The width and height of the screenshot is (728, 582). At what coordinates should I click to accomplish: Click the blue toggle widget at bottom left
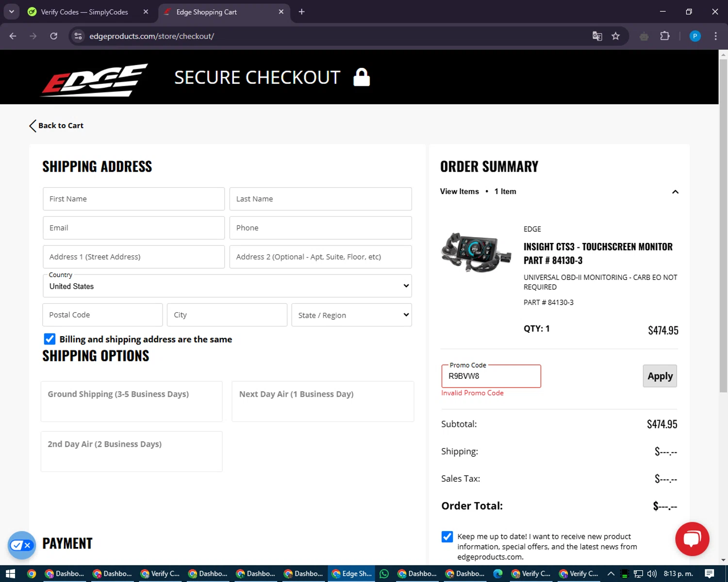[21, 545]
